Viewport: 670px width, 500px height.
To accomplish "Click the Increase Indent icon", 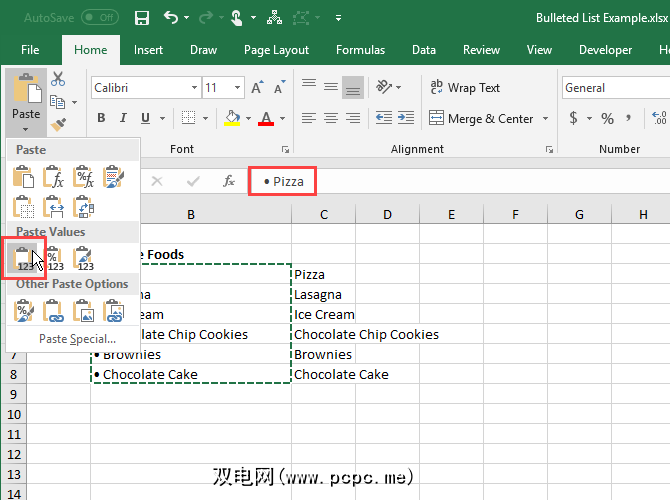I will coord(406,118).
